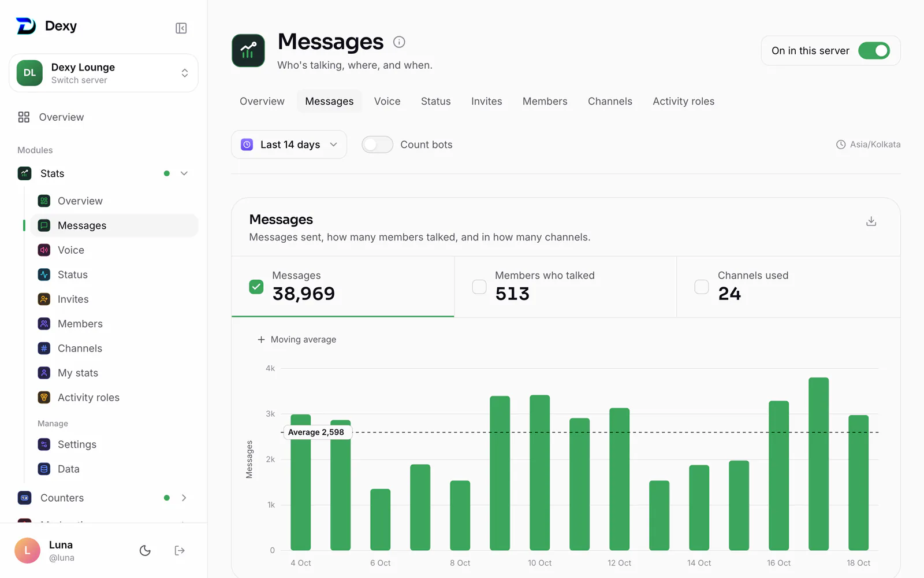Collapse the Stats module chevron
This screenshot has width=924, height=578.
coord(184,173)
